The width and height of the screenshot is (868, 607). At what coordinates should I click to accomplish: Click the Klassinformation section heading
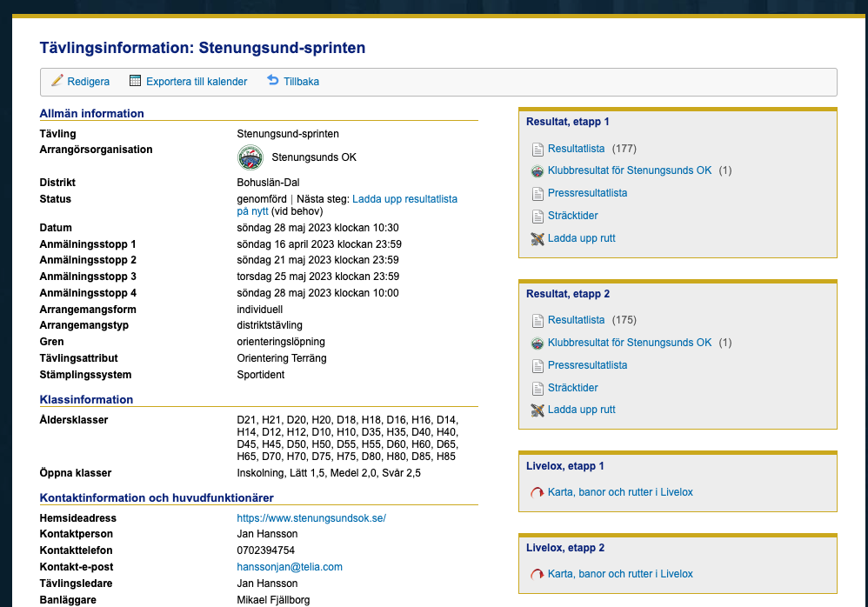(86, 399)
